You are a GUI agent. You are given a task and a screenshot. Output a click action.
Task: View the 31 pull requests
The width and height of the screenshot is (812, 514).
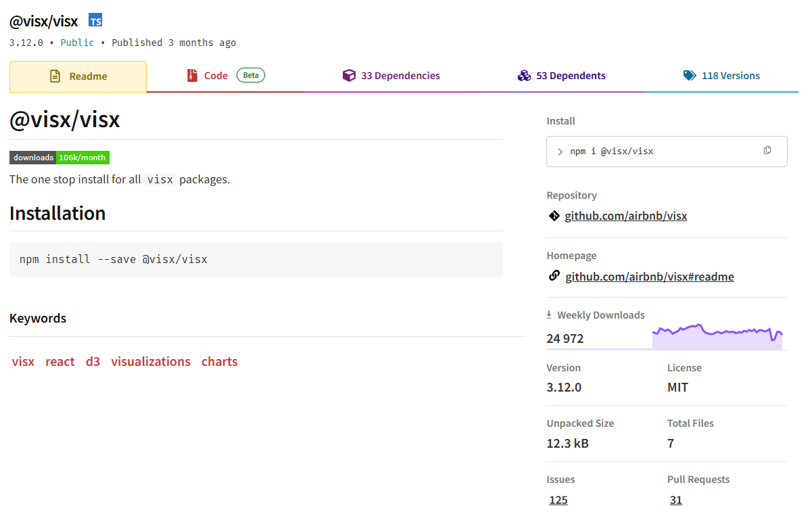pos(676,500)
